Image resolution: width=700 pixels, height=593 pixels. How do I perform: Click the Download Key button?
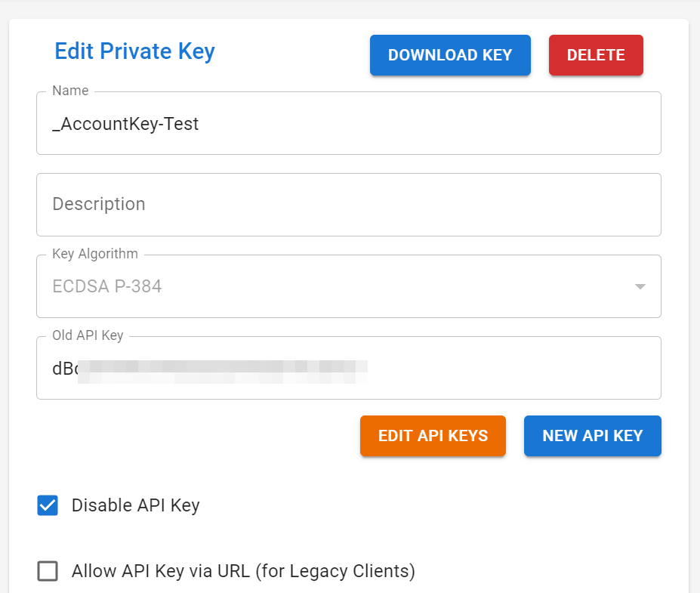click(x=450, y=54)
